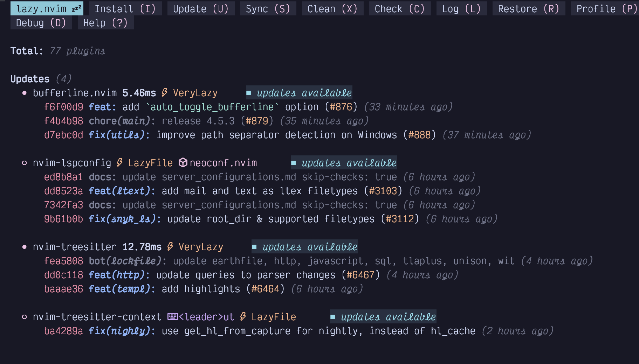Click hollow circle icon beside nvim-treesitter-context
The height and width of the screenshot is (364, 639).
24,317
